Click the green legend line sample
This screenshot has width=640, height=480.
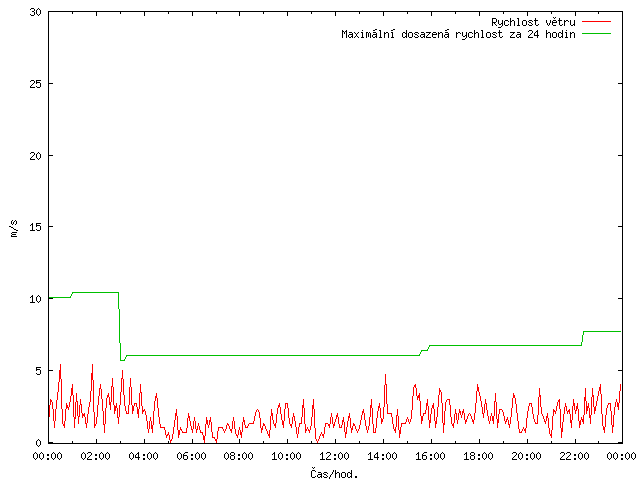pos(596,33)
